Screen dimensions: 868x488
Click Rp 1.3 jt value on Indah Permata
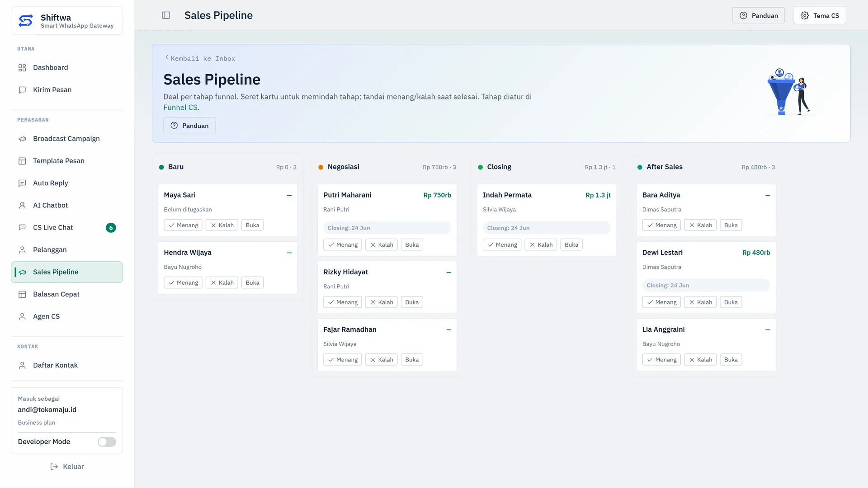pyautogui.click(x=598, y=195)
